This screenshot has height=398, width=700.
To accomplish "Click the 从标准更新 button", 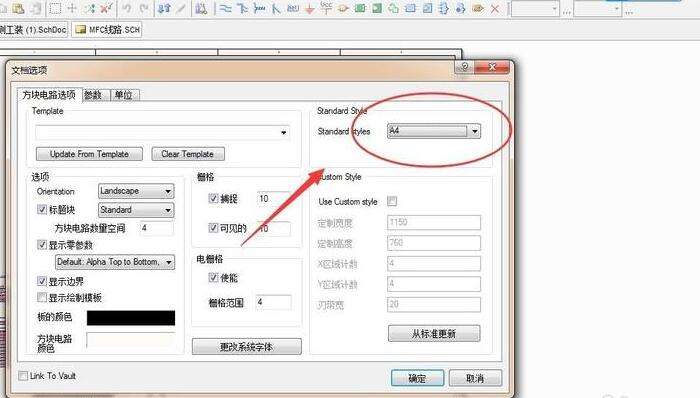I will tap(434, 333).
